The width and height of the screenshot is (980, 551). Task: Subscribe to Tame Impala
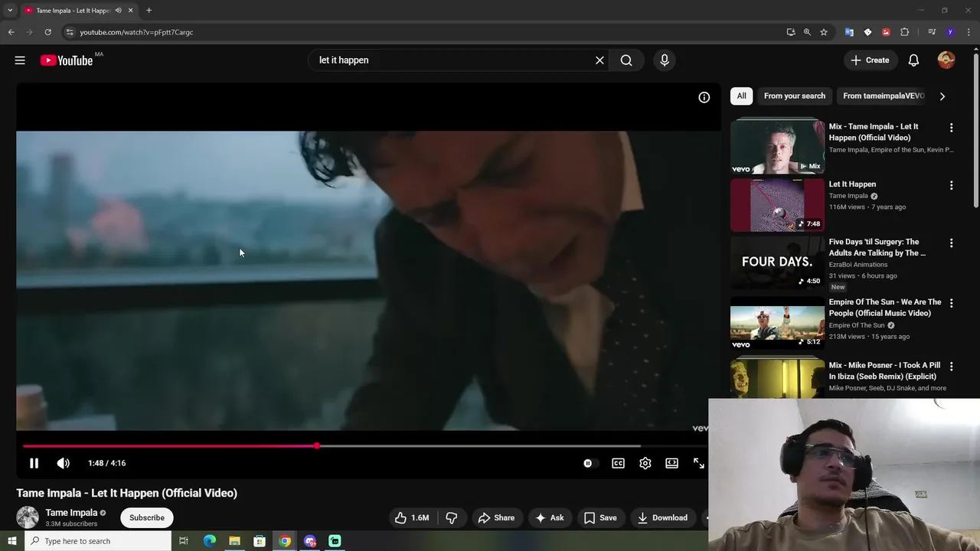pyautogui.click(x=147, y=518)
